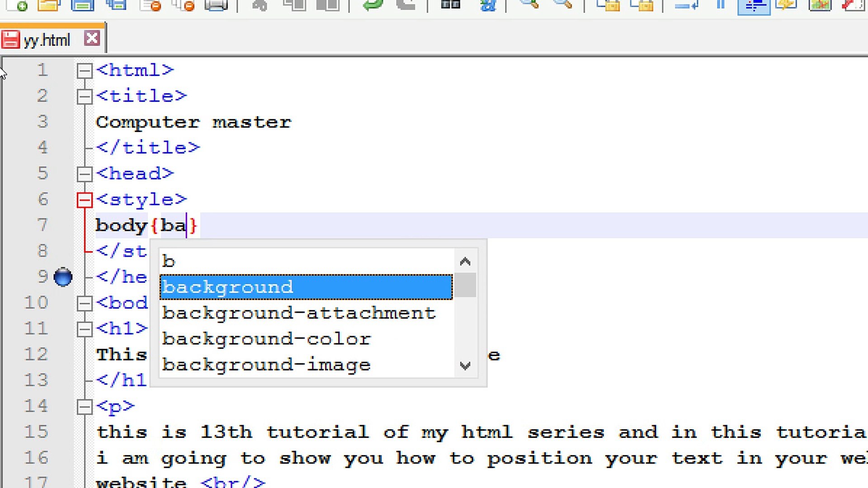Screen dimensions: 868x488
Task: Click the green Undo arrow icon
Action: [x=373, y=5]
